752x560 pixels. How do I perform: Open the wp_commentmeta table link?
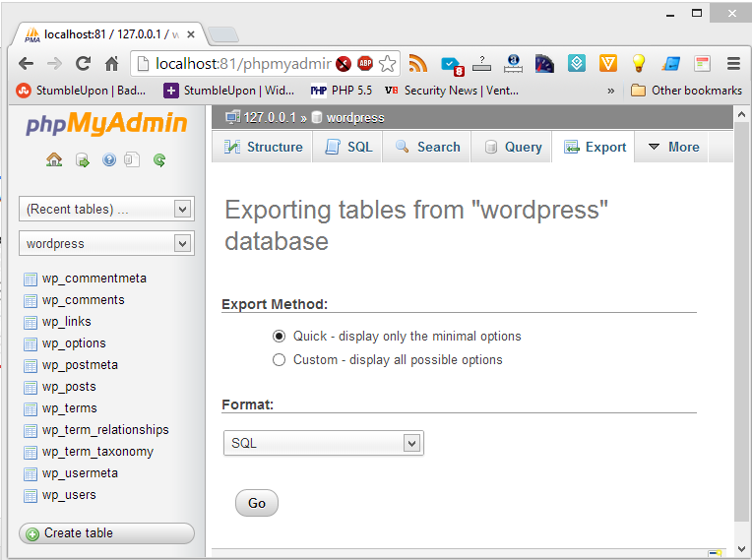(x=94, y=279)
